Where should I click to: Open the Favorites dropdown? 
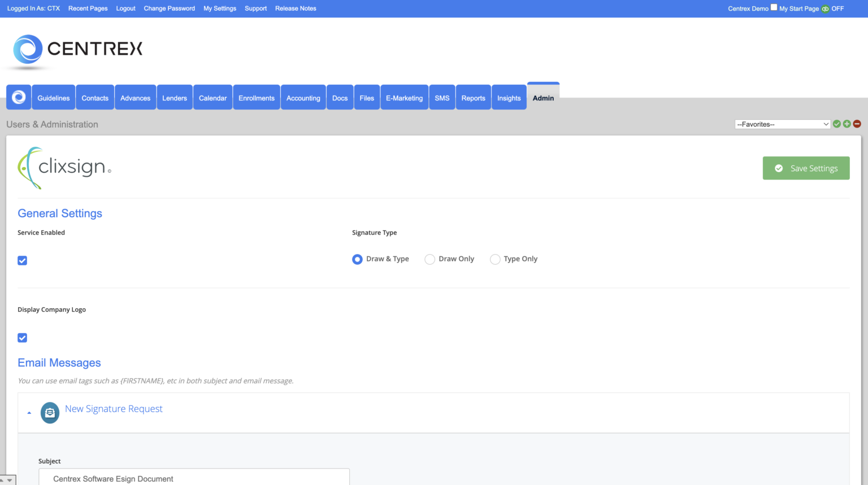point(782,124)
